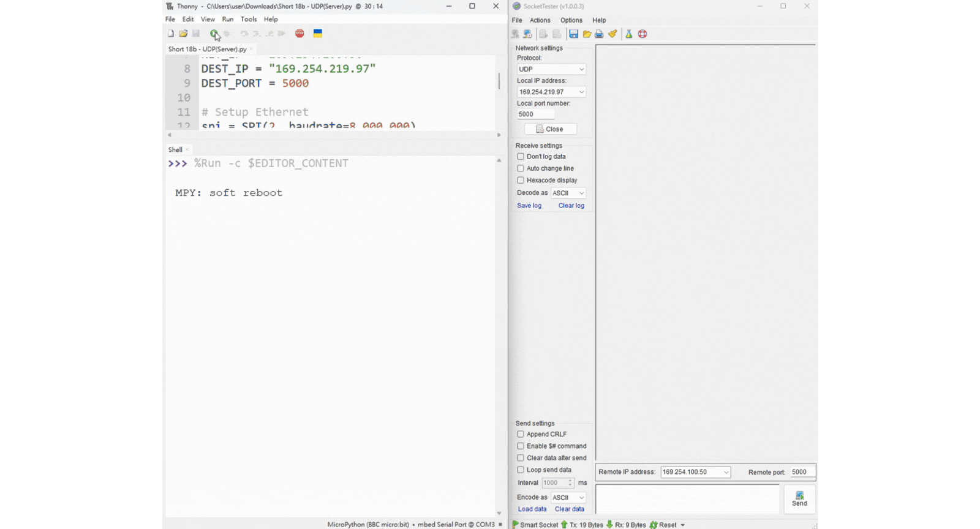Open Thonny's View menu
The height and width of the screenshot is (529, 980).
click(208, 19)
